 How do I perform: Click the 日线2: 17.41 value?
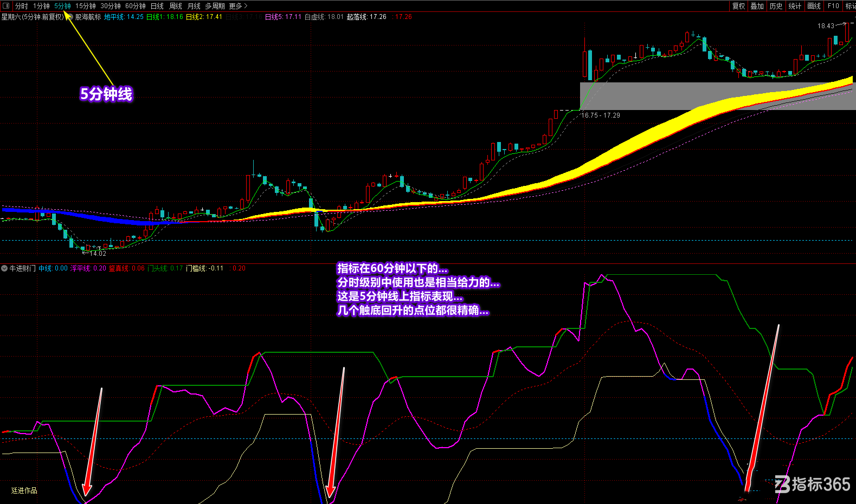click(204, 17)
